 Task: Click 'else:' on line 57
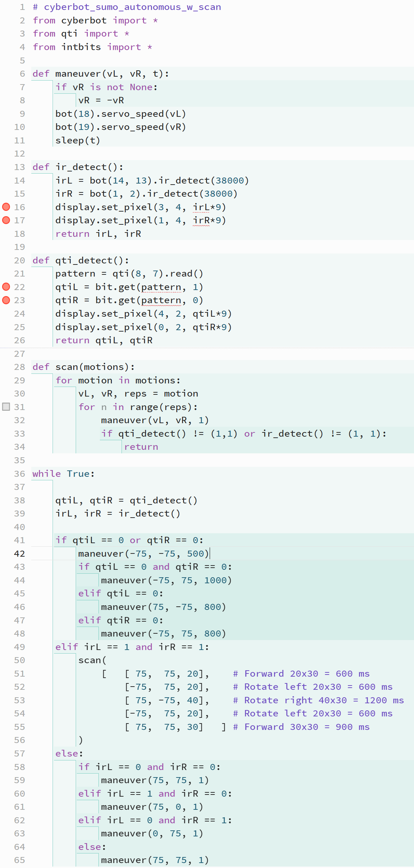[x=69, y=754]
